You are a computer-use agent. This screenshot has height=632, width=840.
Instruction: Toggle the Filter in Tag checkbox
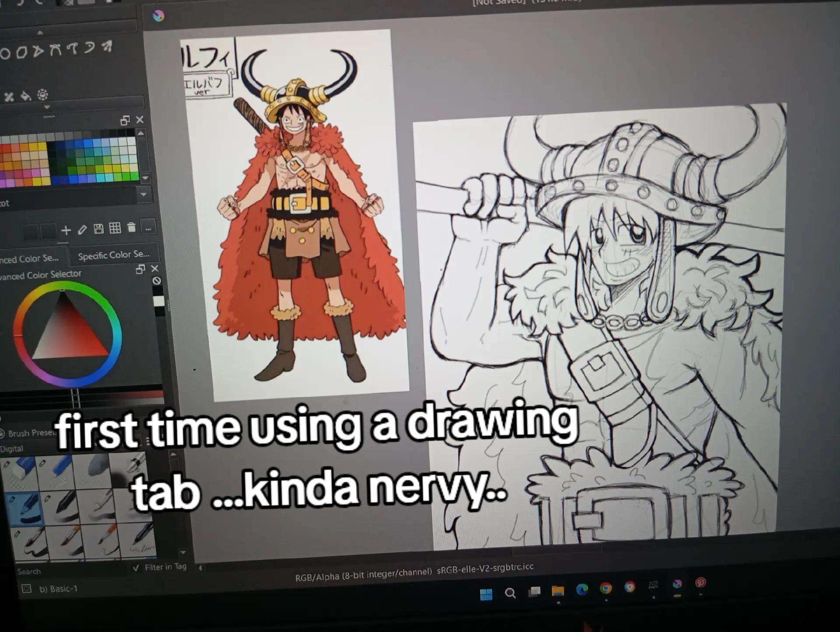tap(160, 567)
